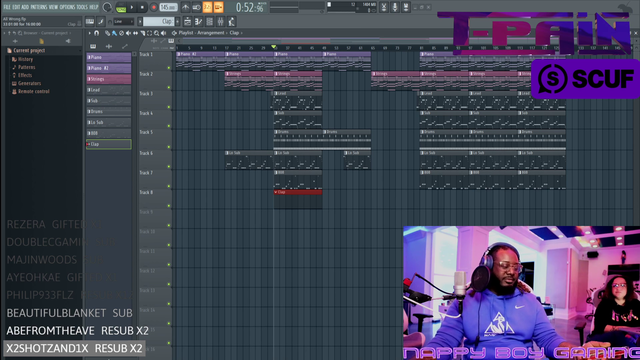
Task: Select the Piano #2 pattern in picker
Action: 109,68
